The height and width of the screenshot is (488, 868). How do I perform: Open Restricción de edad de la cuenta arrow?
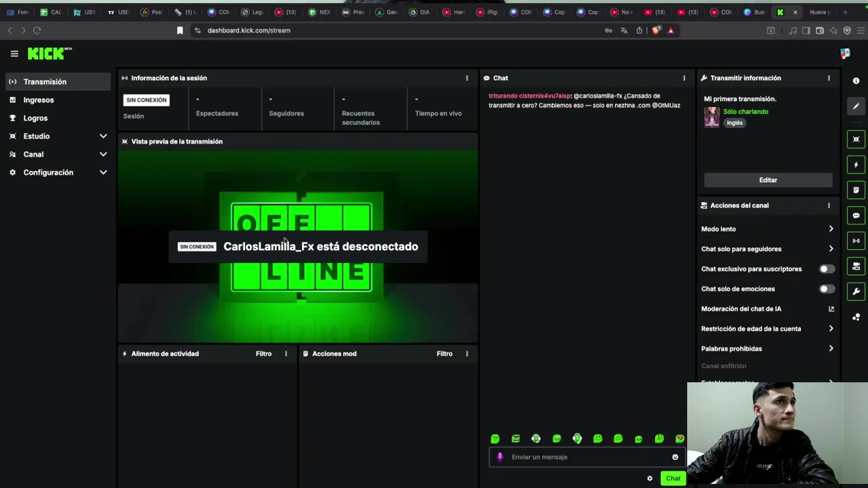831,329
